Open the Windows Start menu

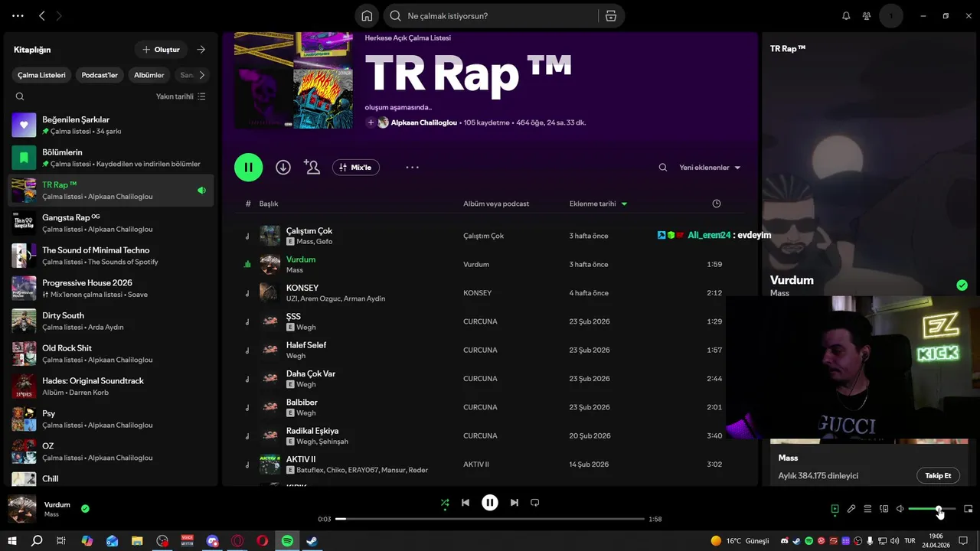pyautogui.click(x=12, y=541)
